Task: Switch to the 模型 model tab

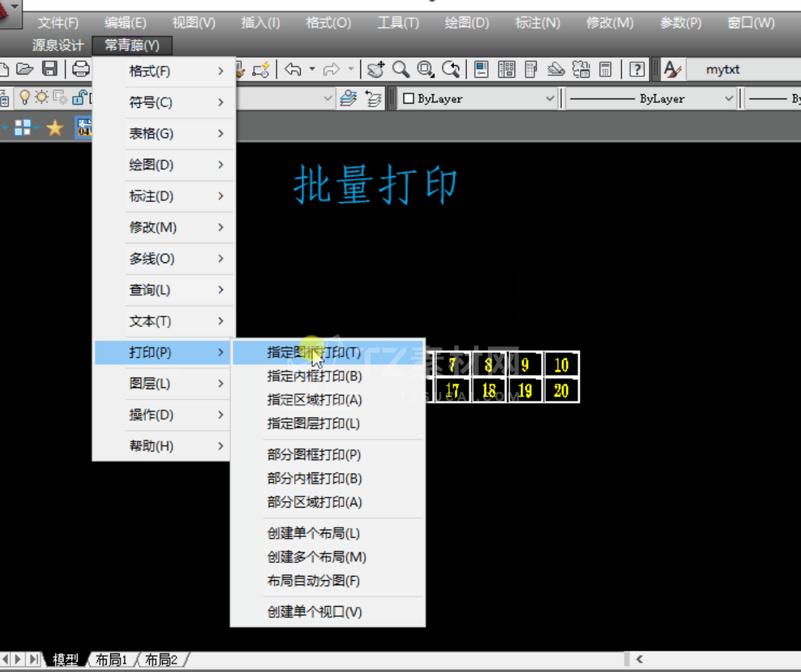Action: 65,660
